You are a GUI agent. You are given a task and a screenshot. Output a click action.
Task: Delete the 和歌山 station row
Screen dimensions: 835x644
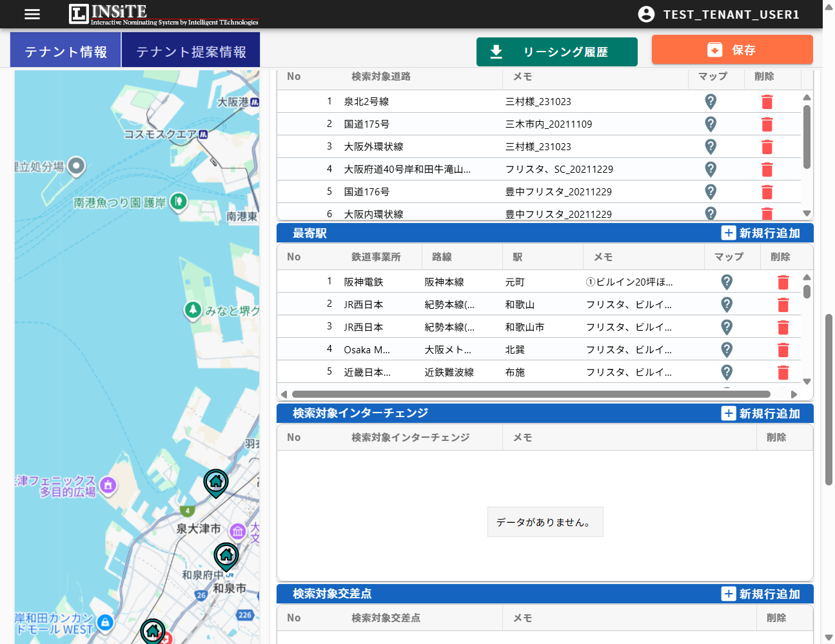click(783, 304)
